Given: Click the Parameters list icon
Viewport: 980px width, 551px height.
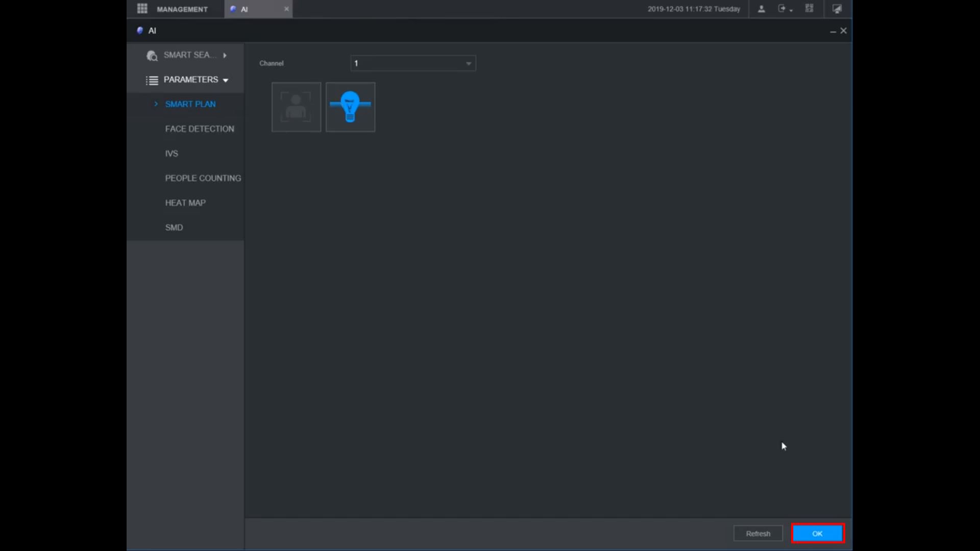Looking at the screenshot, I should pyautogui.click(x=152, y=80).
